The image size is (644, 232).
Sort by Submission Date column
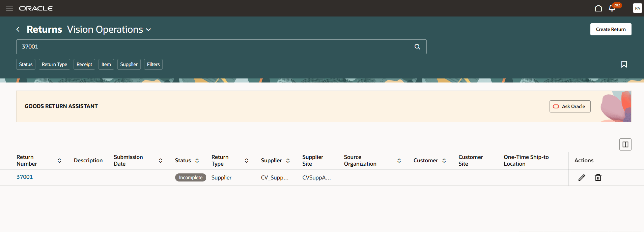pos(161,161)
